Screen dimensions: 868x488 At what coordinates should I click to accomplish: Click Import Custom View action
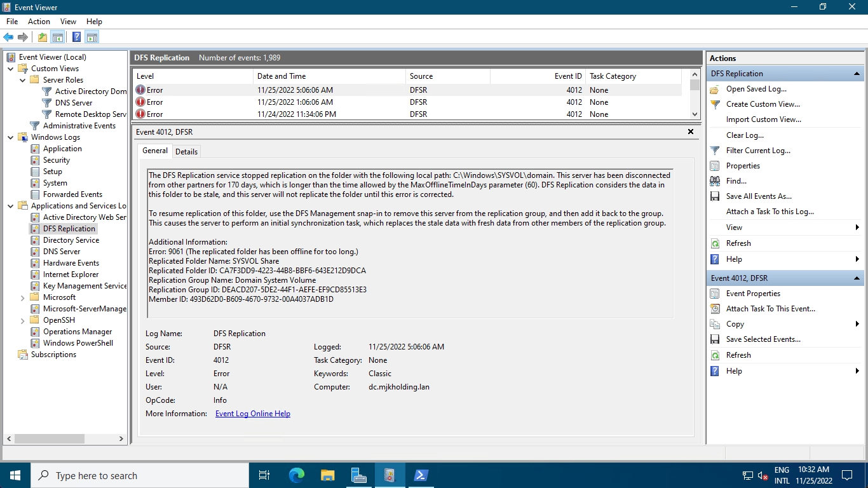(x=764, y=119)
